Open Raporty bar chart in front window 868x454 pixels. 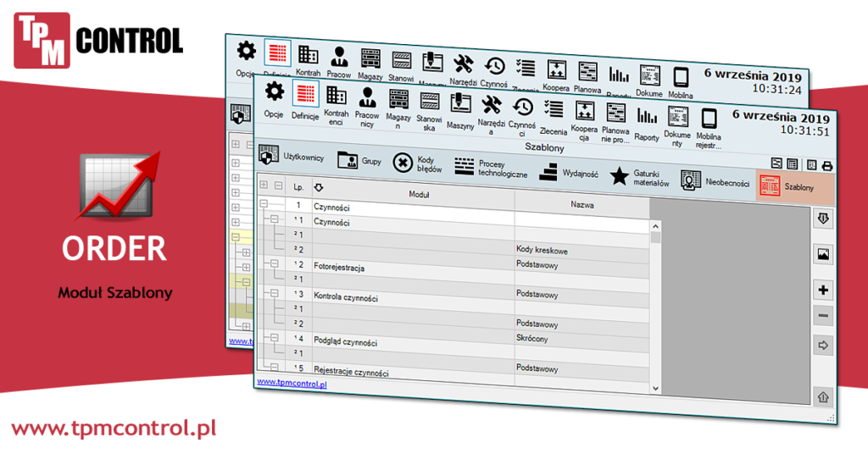point(647,124)
